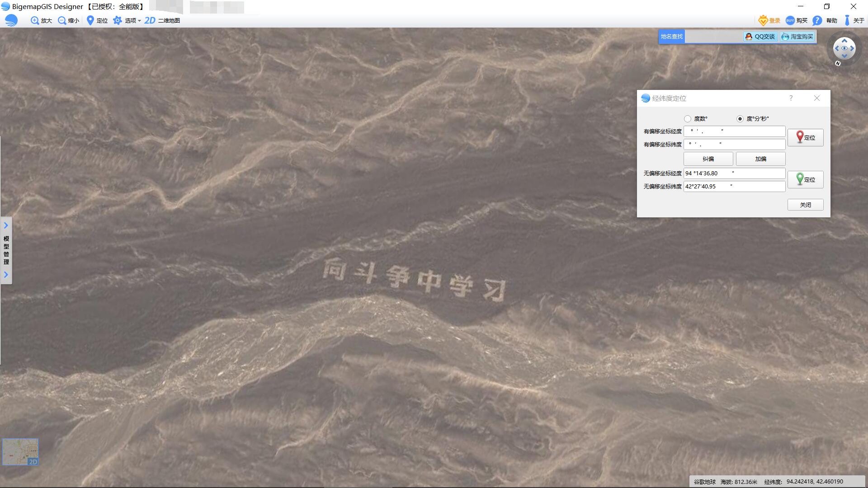Click the place name search input field
Viewport: 868px width, 488px height.
pyautogui.click(x=714, y=37)
